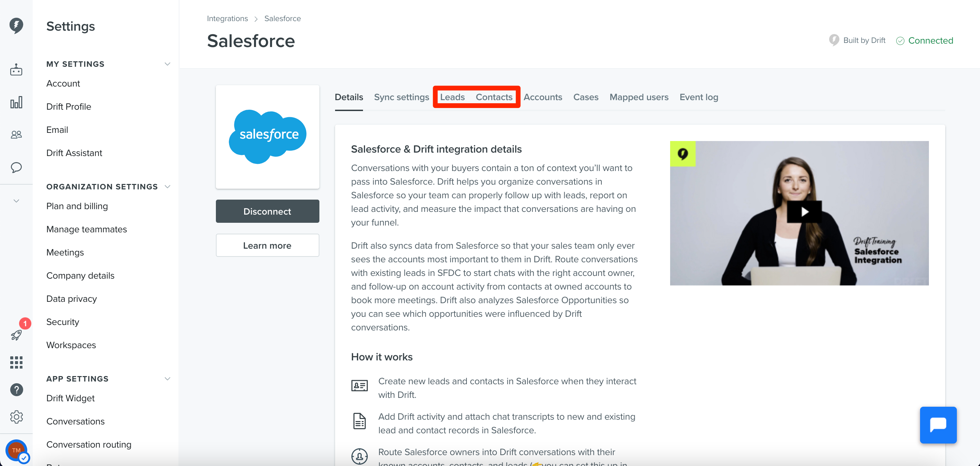Open the blue Drift chat widget
The width and height of the screenshot is (980, 466).
938,425
